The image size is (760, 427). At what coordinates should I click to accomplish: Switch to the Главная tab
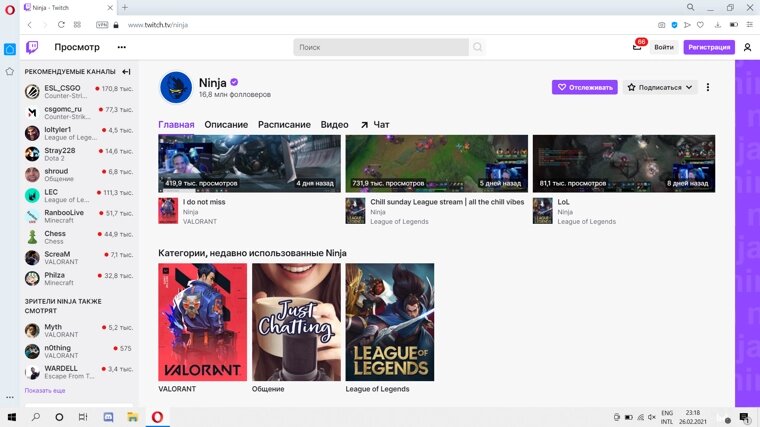[x=176, y=125]
